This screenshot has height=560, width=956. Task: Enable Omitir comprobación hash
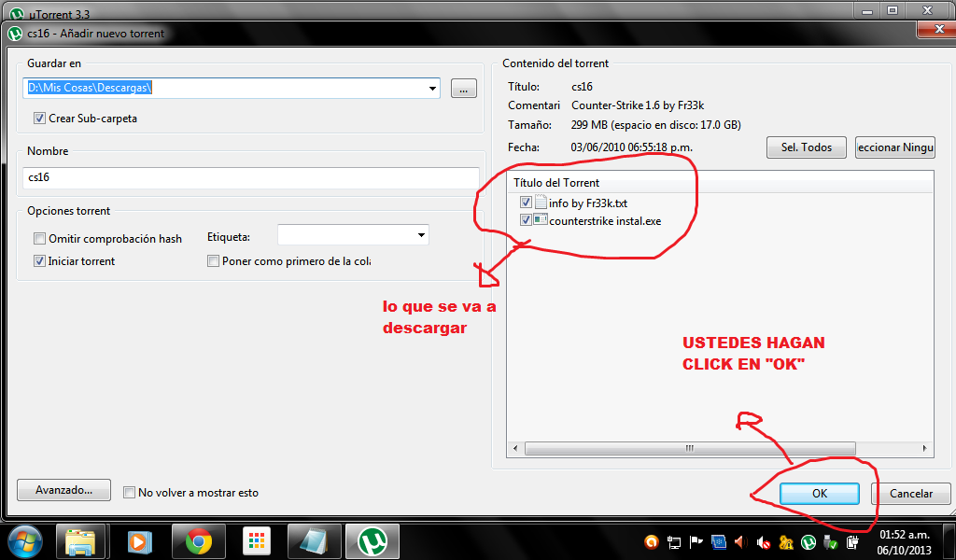coord(39,238)
